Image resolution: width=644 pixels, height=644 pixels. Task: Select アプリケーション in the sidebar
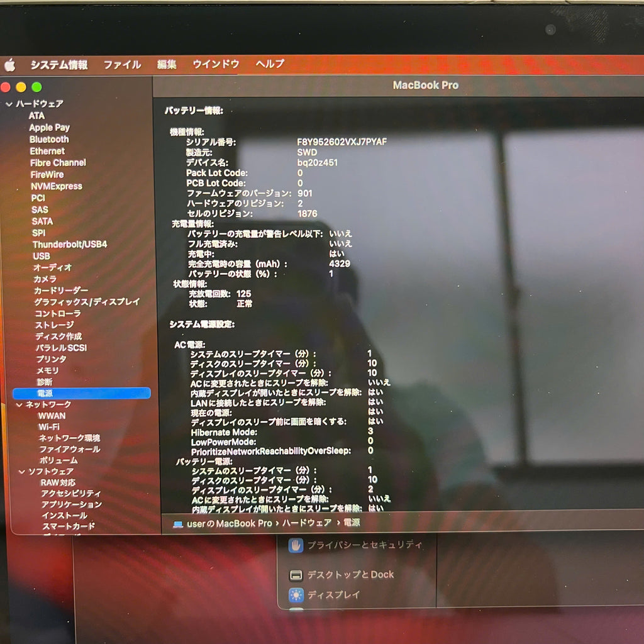pos(72,505)
